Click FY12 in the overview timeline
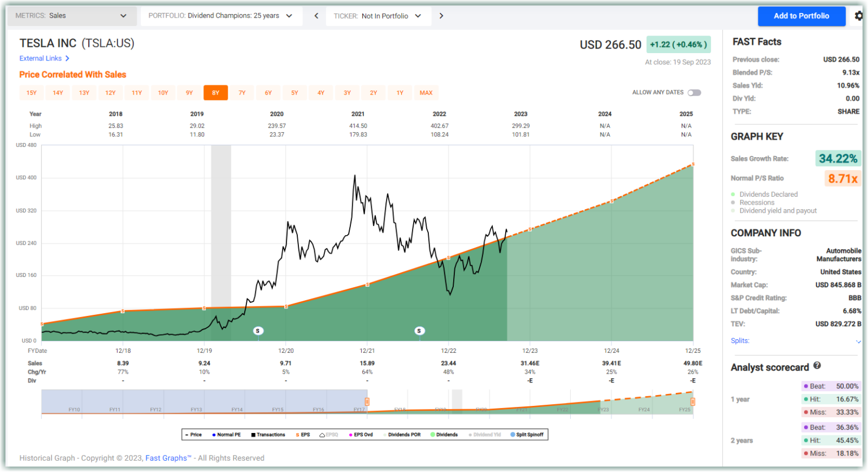This screenshot has width=868, height=472. (155, 409)
